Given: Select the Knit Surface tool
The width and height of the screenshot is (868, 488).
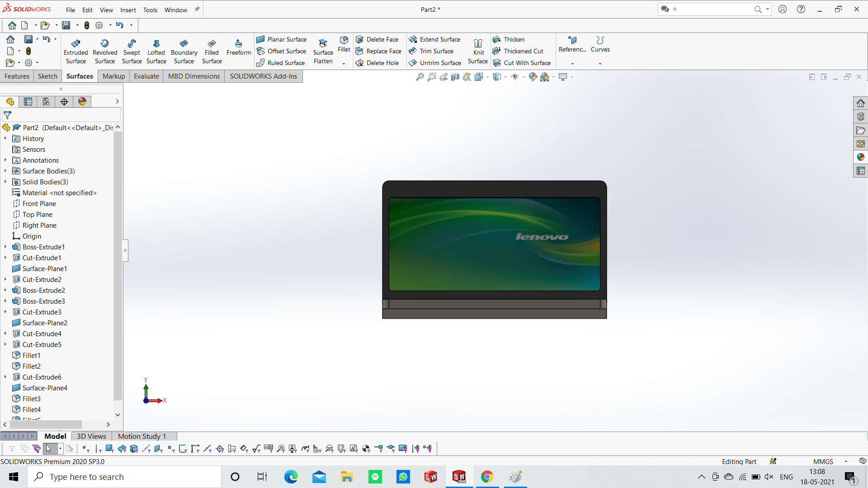Looking at the screenshot, I should [x=477, y=51].
